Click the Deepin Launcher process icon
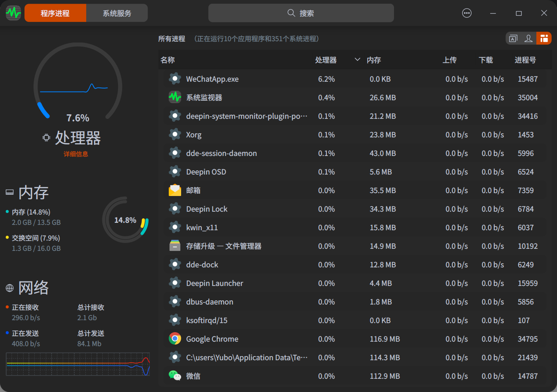This screenshot has height=392, width=557. pos(175,283)
